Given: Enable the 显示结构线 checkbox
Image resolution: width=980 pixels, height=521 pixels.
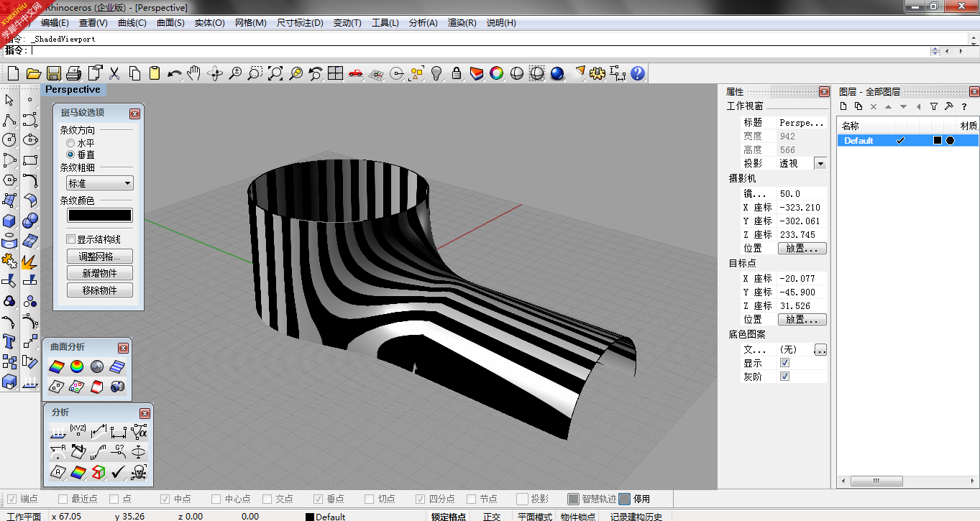Looking at the screenshot, I should coord(70,239).
